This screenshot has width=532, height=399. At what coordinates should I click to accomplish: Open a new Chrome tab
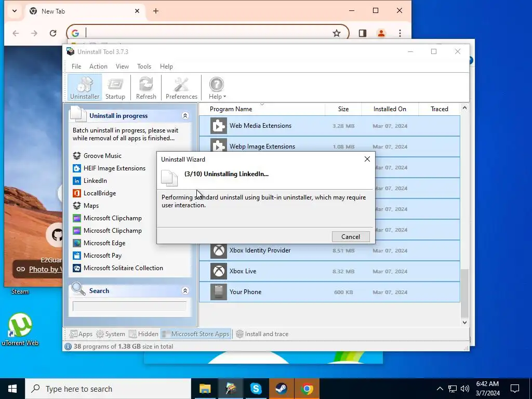[x=156, y=11]
